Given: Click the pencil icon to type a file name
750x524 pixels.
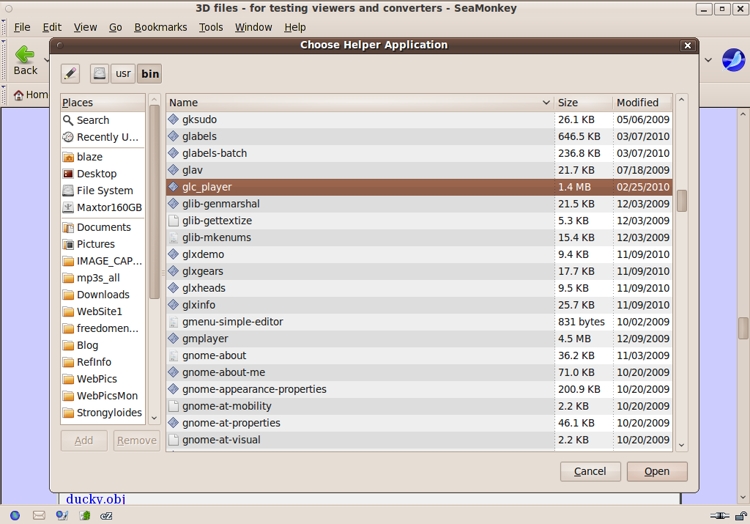Looking at the screenshot, I should tap(70, 74).
